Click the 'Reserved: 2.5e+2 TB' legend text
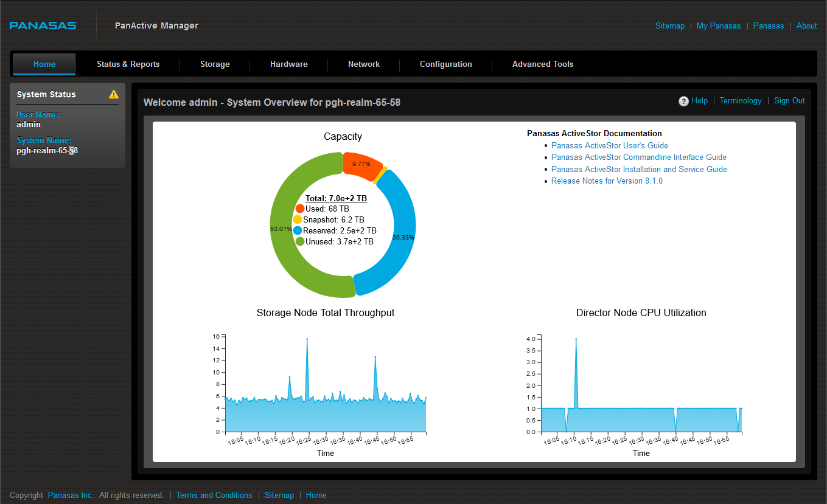This screenshot has width=827, height=504. coord(340,230)
